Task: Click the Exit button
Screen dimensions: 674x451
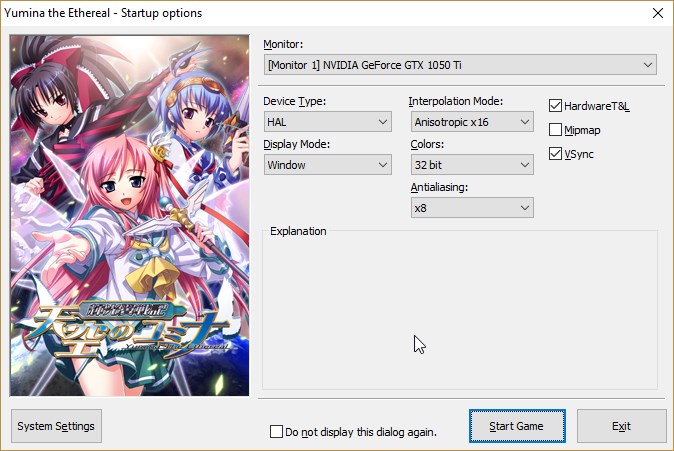Action: [x=621, y=426]
